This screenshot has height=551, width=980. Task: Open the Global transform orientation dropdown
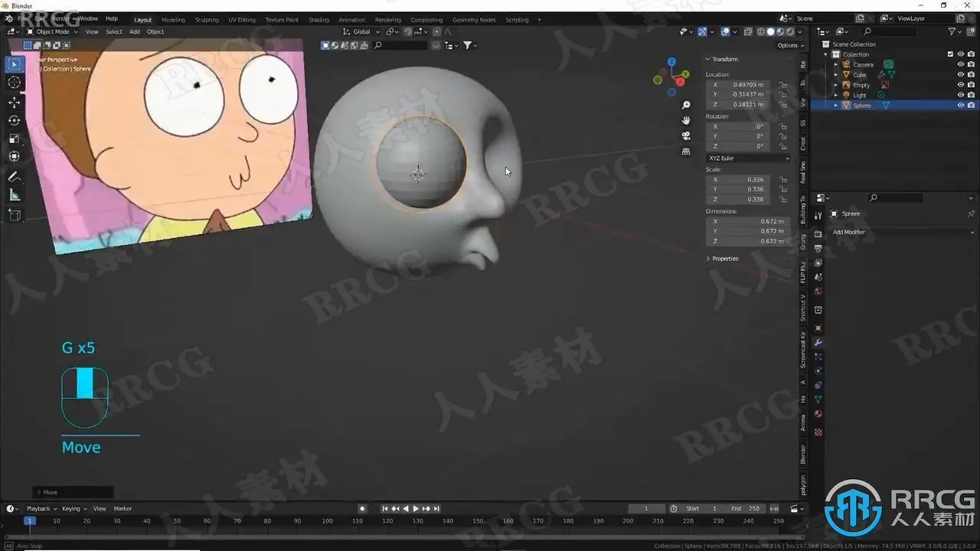coord(361,31)
